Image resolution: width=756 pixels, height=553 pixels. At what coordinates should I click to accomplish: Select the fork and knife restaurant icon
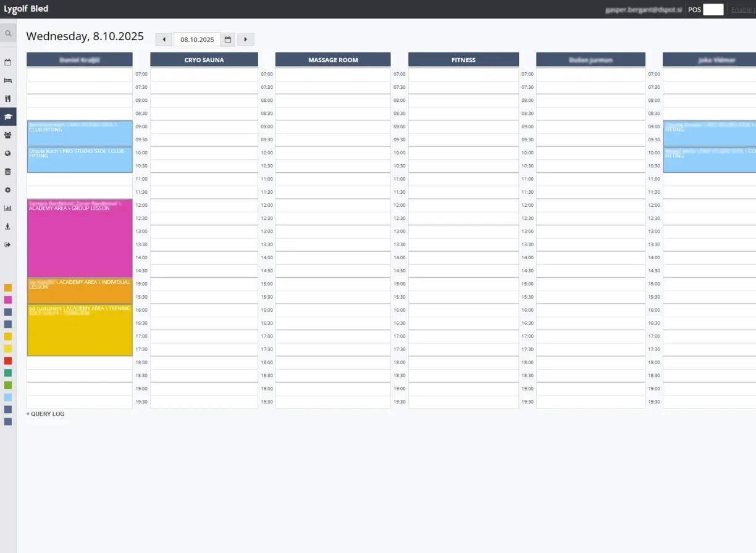coord(8,99)
